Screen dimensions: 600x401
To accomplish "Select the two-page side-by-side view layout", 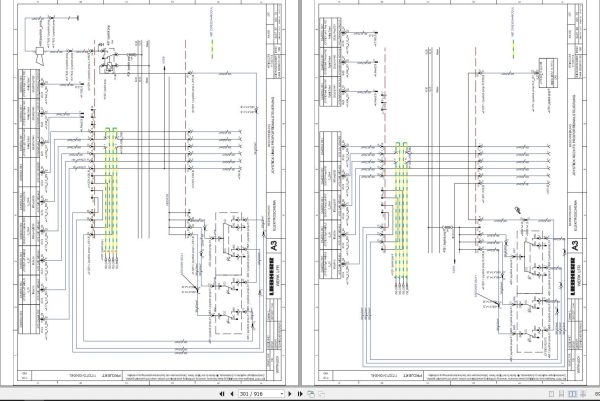I will 572,394.
